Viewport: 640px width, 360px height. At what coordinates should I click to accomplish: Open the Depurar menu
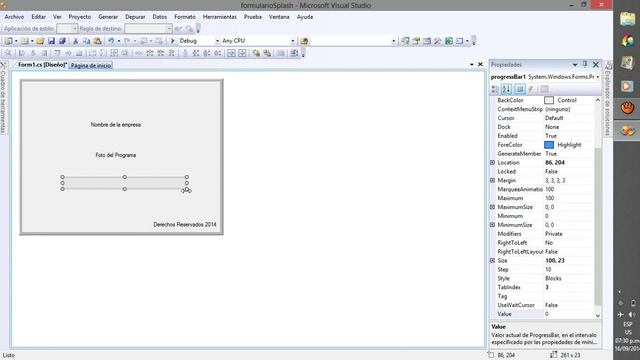[135, 17]
